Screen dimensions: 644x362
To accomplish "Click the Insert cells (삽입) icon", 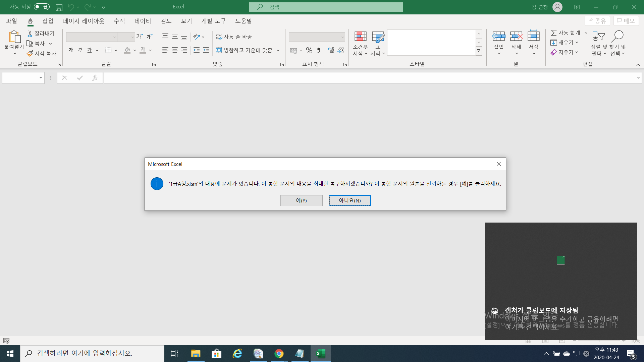I will point(498,36).
